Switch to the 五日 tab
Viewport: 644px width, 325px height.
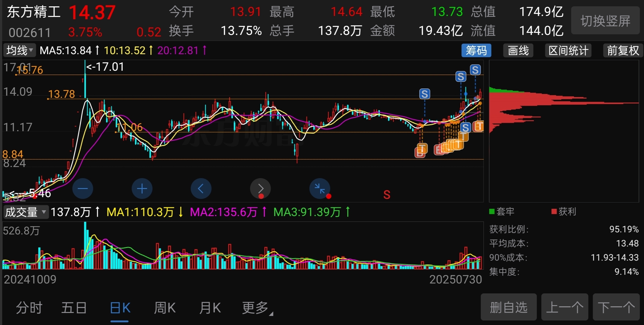pos(74,308)
